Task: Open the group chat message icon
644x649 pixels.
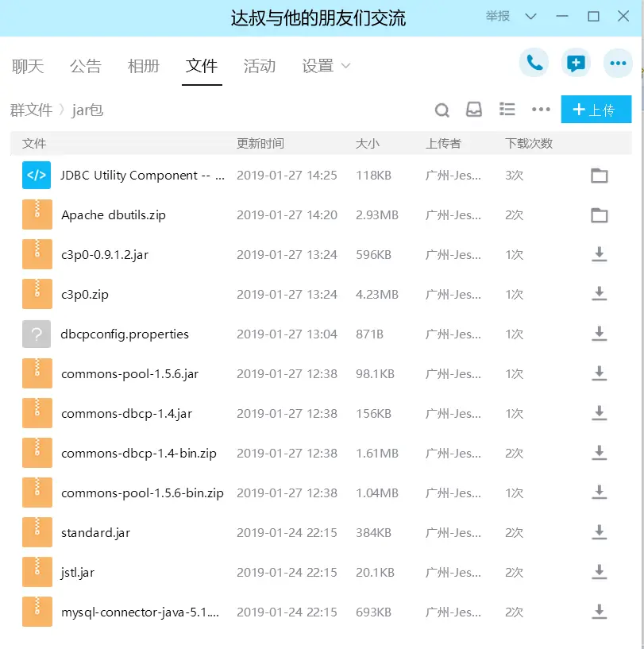Action: coord(576,63)
